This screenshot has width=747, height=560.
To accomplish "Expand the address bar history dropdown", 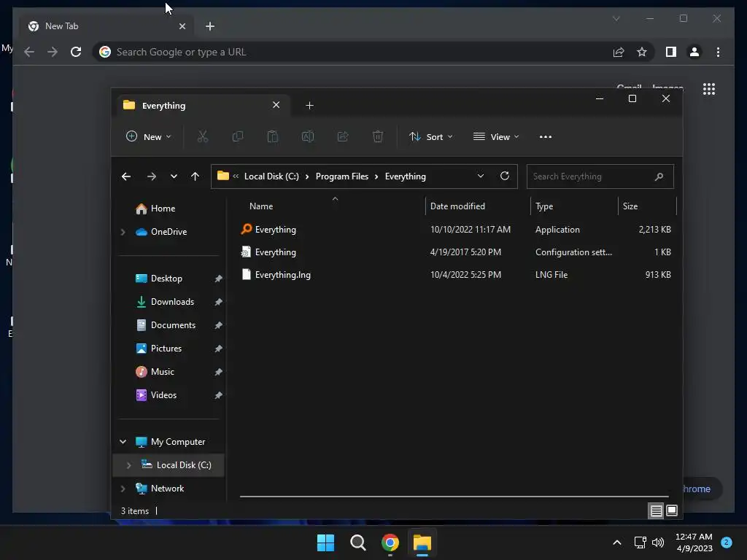I will (x=481, y=176).
